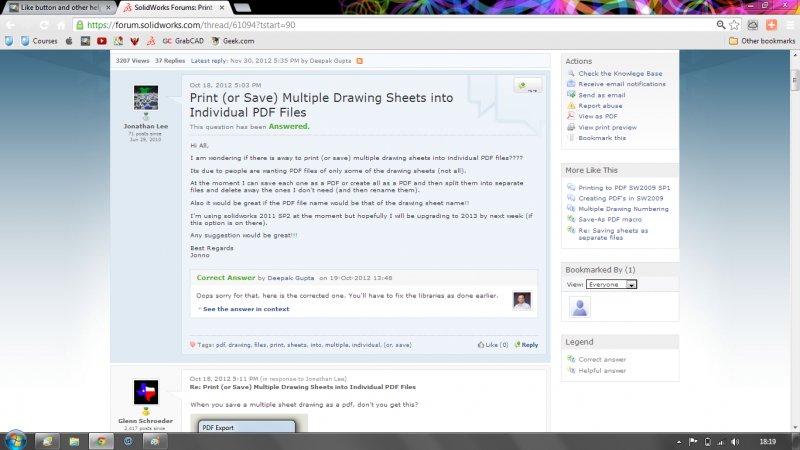Go back with the browser back arrow
Viewport: 800px width, 450px height.
tap(10, 25)
